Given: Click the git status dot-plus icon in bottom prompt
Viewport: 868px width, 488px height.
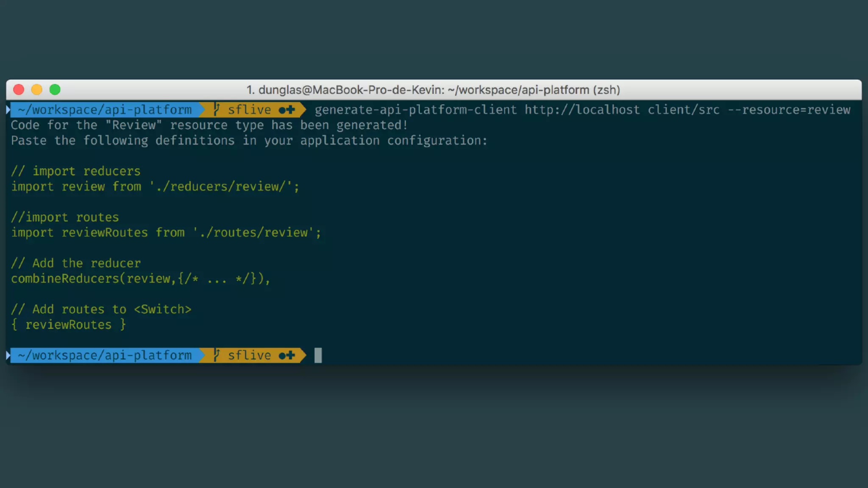Looking at the screenshot, I should tap(287, 355).
